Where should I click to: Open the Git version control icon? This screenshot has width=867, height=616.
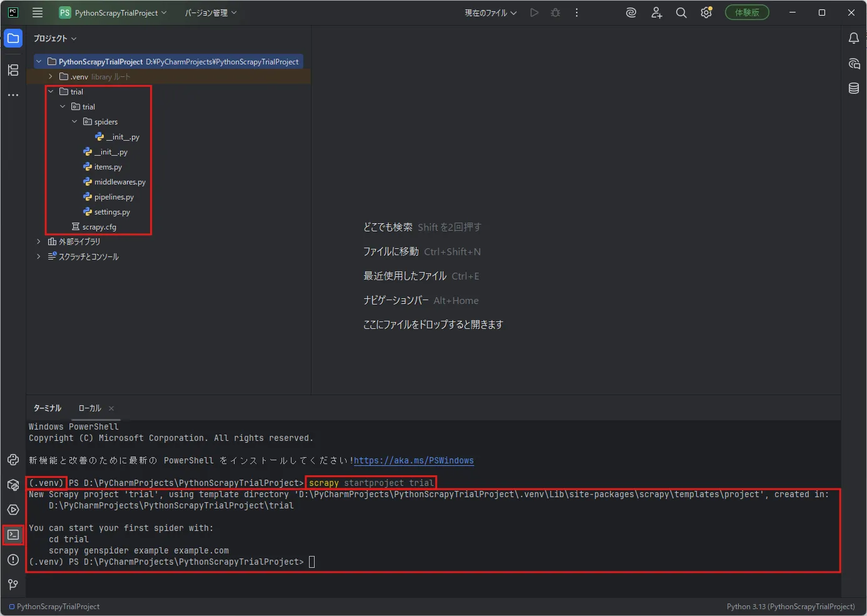click(13, 585)
